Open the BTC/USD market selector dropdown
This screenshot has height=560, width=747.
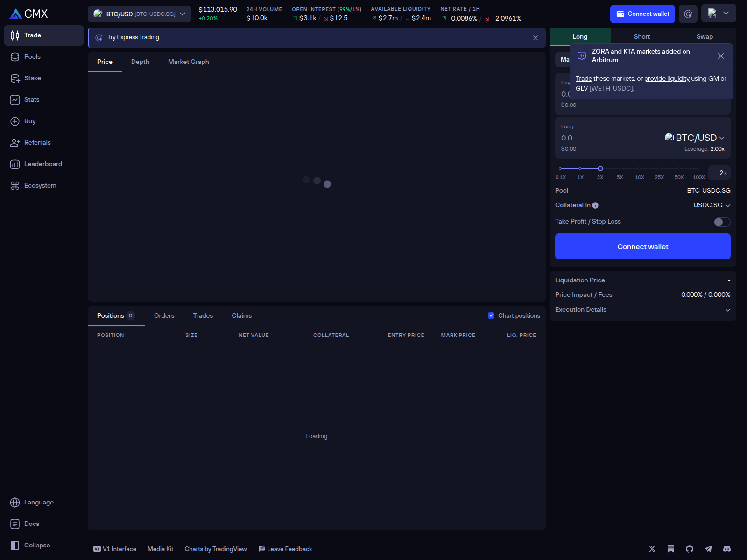[x=140, y=14]
